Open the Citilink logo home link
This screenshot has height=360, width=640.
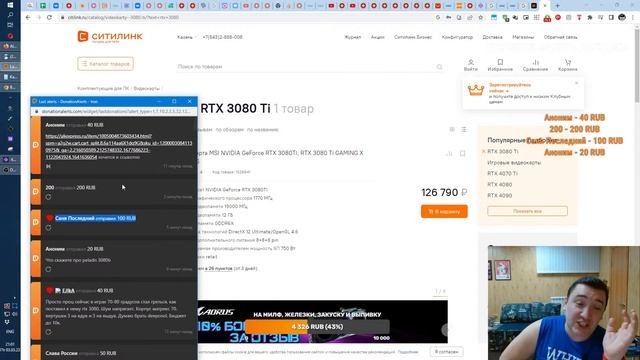[x=110, y=37]
